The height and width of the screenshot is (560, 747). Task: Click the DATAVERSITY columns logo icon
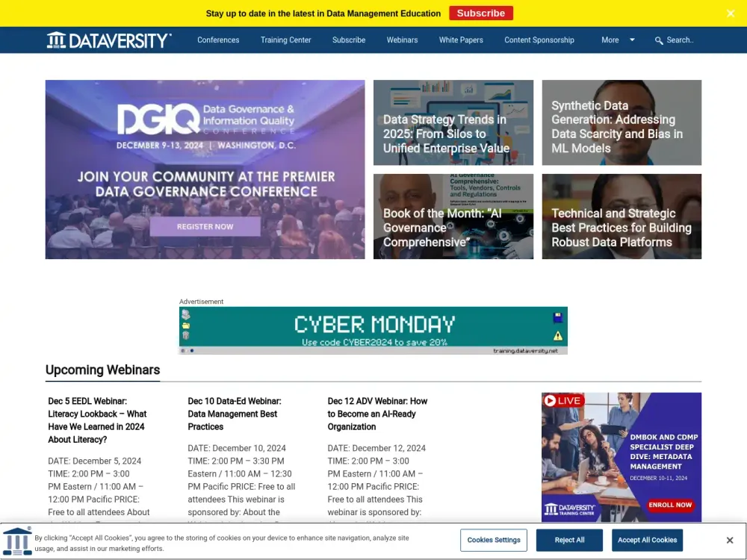pos(58,40)
